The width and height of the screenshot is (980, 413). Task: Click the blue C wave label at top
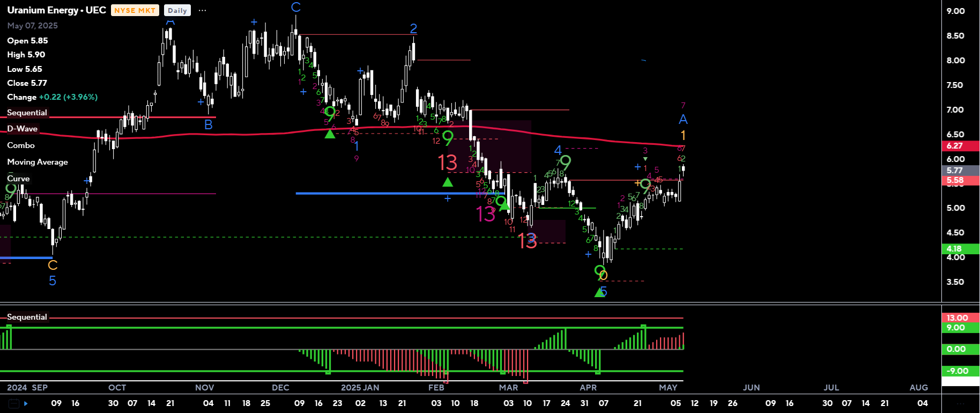click(295, 8)
